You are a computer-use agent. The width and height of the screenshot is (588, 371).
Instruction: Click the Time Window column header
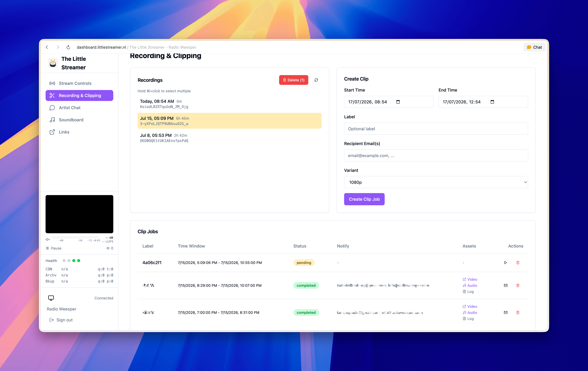191,246
